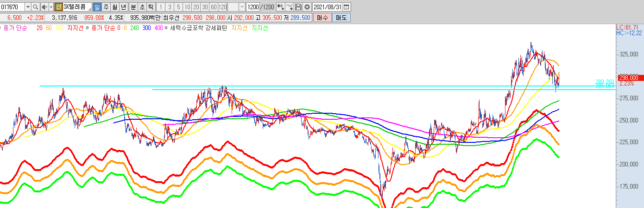Click the open price 292,000

[244, 18]
